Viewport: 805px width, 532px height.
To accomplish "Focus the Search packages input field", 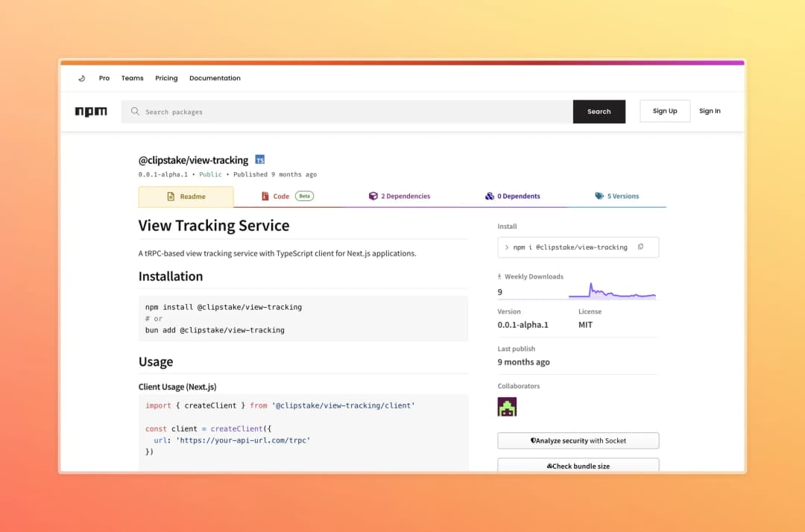I will pos(347,111).
